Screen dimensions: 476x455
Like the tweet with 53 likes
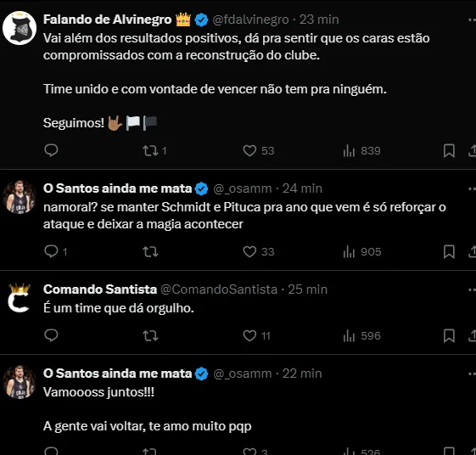259,150
